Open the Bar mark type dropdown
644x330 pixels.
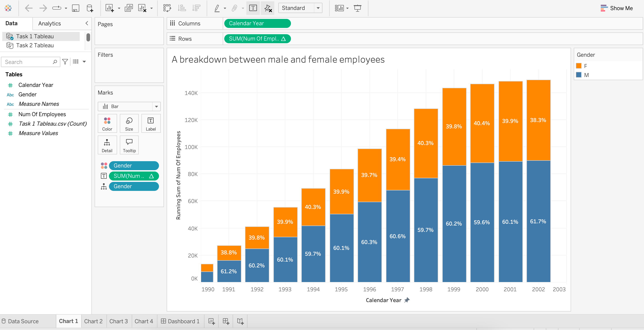156,106
